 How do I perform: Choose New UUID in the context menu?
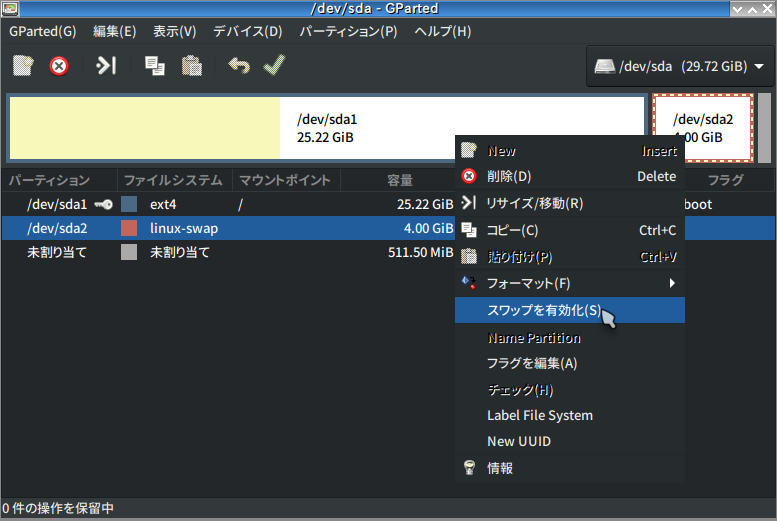pos(570,441)
